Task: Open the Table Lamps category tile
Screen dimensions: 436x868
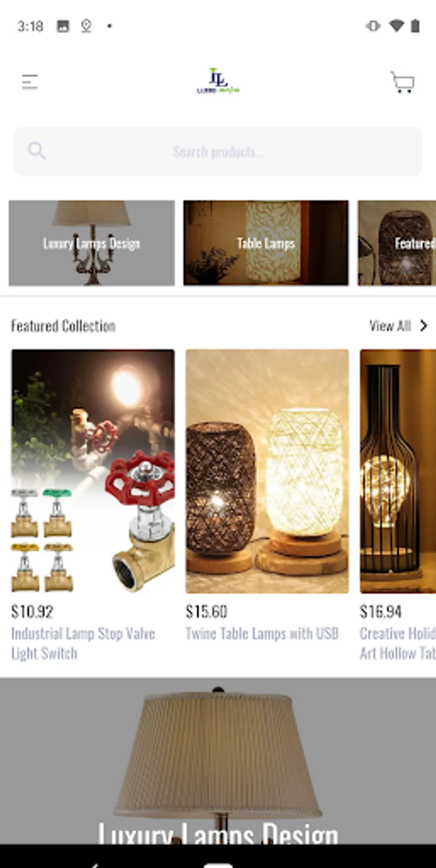Action: click(266, 243)
